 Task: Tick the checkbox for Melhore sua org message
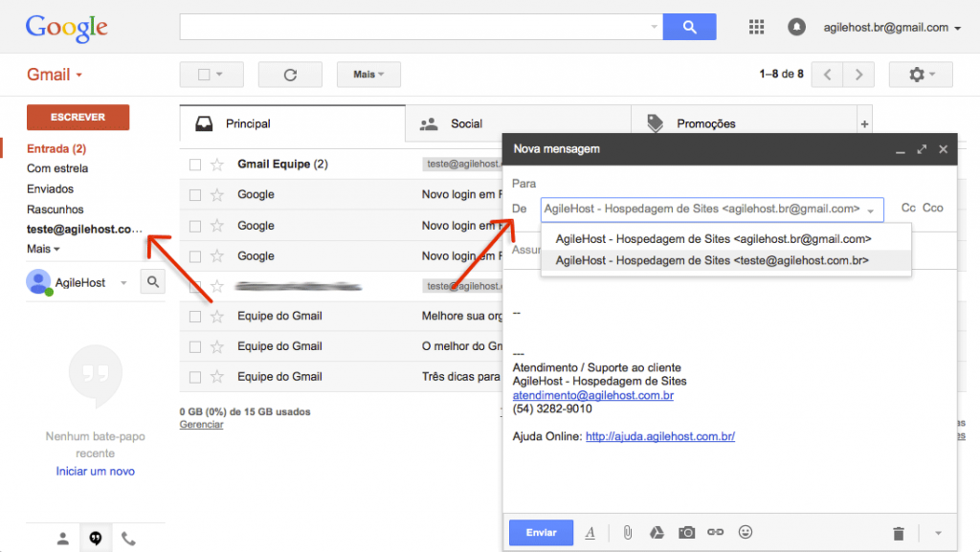click(195, 316)
